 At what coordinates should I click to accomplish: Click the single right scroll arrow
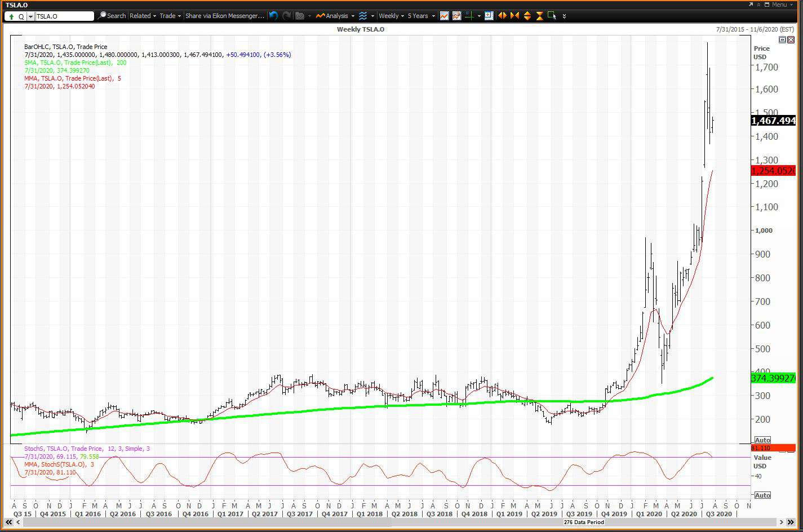782,522
